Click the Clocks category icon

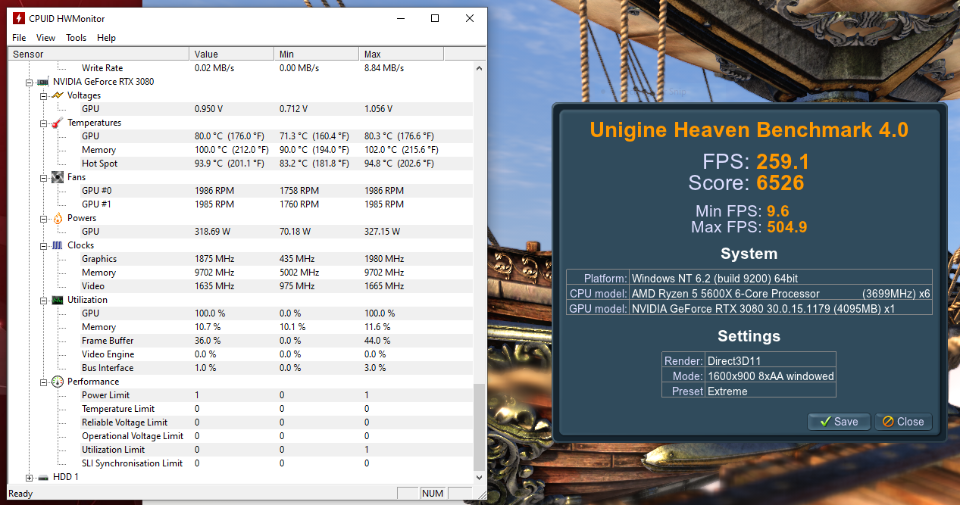(x=58, y=245)
